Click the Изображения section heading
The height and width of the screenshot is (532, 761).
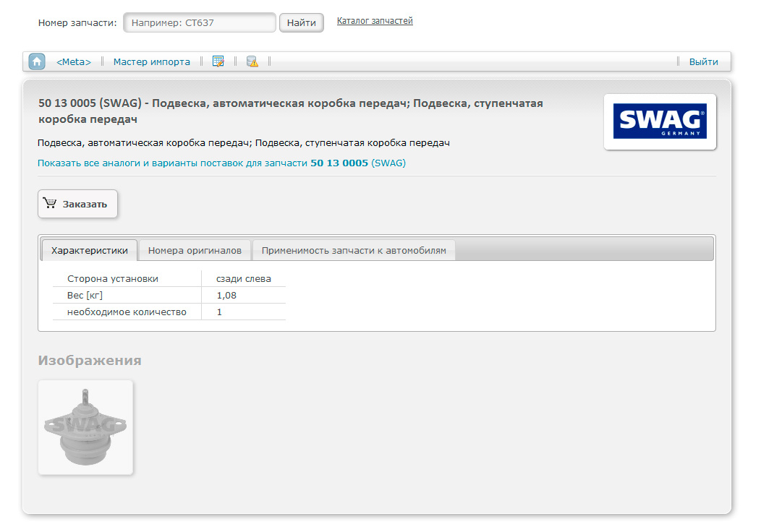point(90,361)
